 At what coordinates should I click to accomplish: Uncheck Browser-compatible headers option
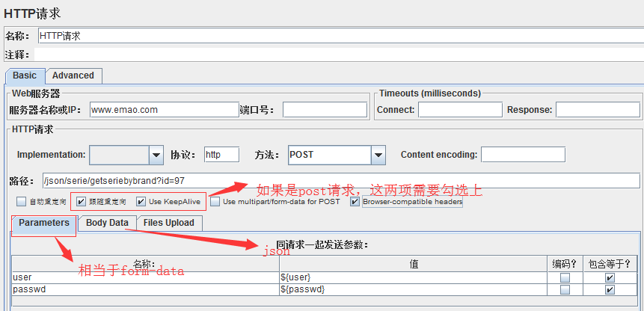point(355,201)
